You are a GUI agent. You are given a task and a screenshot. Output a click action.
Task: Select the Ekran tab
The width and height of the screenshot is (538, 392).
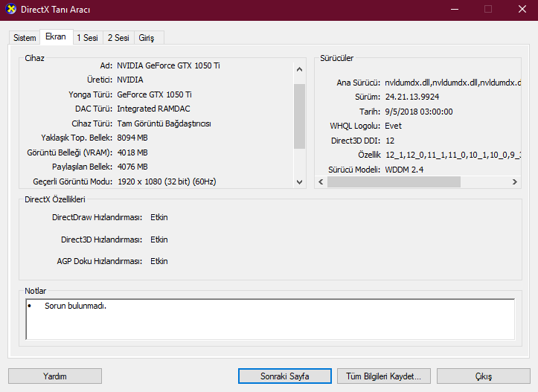click(56, 36)
